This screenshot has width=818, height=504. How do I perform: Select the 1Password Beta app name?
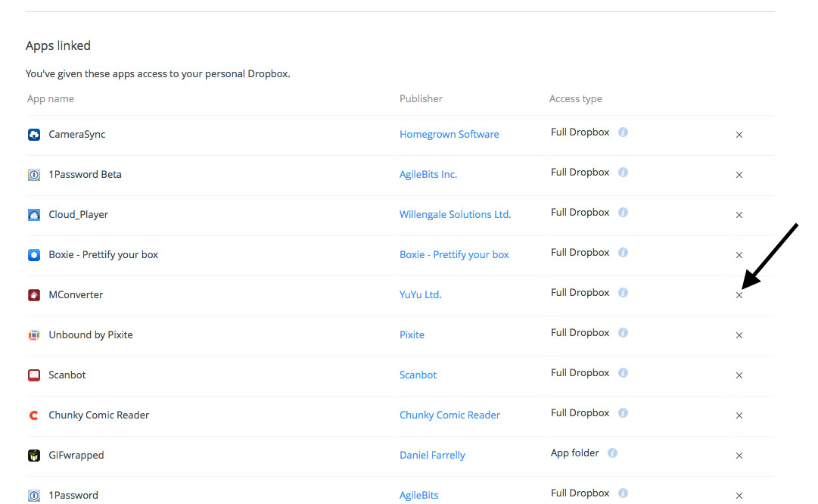click(85, 175)
